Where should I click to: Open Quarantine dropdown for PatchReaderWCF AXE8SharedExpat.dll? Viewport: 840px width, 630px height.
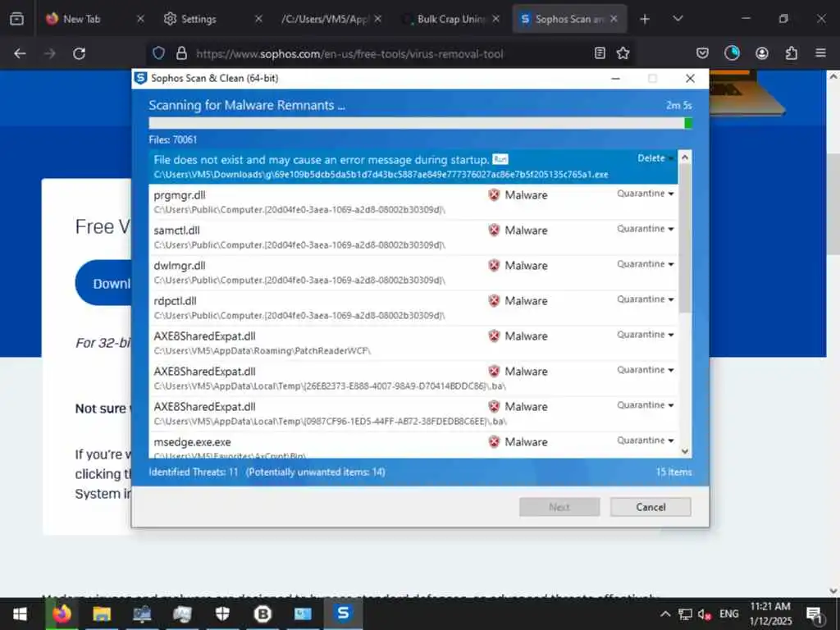pos(645,335)
